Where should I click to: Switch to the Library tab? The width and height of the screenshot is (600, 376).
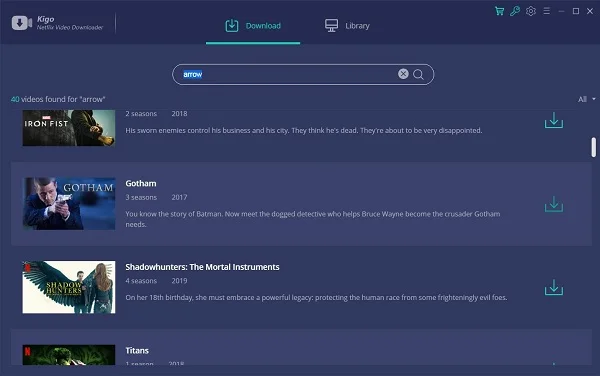coord(347,26)
